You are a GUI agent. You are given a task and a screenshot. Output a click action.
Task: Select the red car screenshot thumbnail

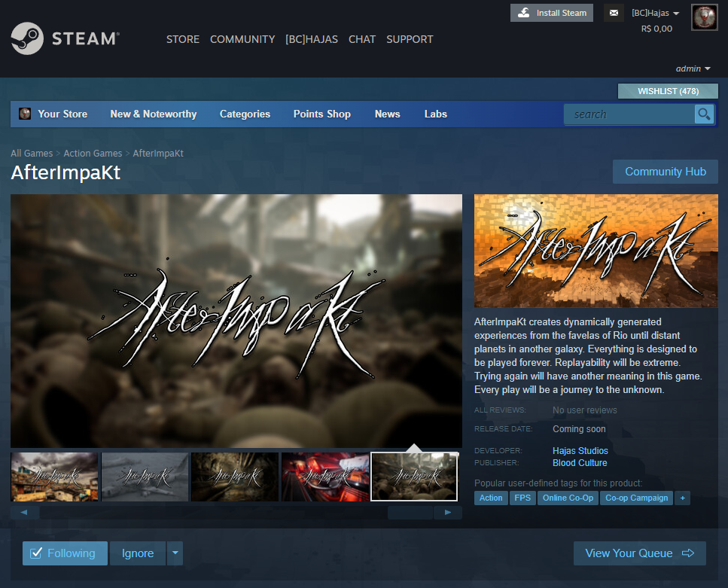click(325, 477)
